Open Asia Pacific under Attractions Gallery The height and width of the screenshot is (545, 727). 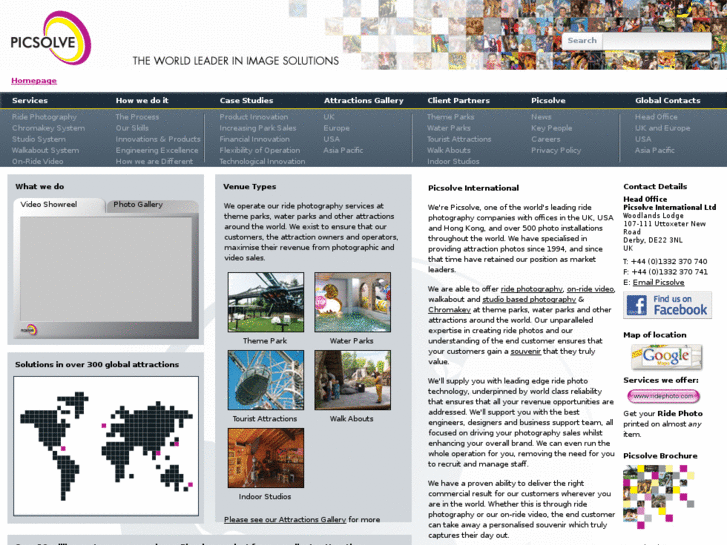[x=343, y=150]
